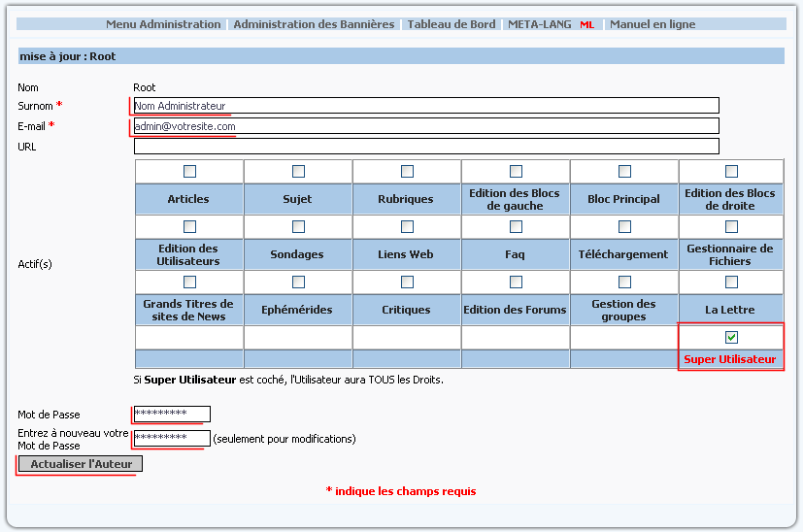Check Edition des Forums box
This screenshot has height=532, width=803.
pyautogui.click(x=516, y=282)
